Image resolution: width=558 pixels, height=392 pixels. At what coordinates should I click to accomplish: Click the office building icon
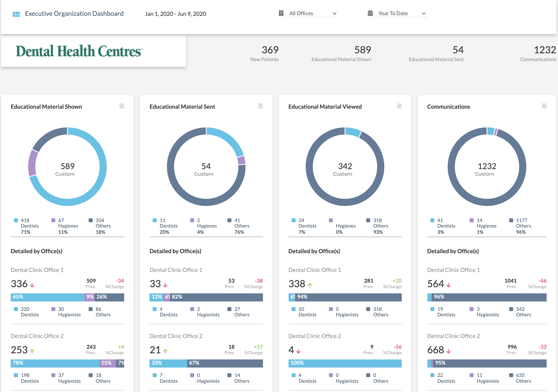[281, 13]
